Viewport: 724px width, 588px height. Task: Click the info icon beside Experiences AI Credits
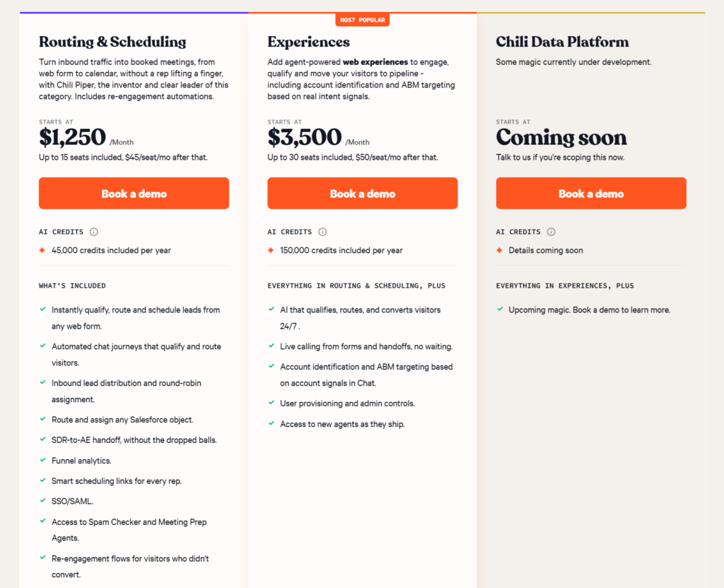(x=322, y=232)
